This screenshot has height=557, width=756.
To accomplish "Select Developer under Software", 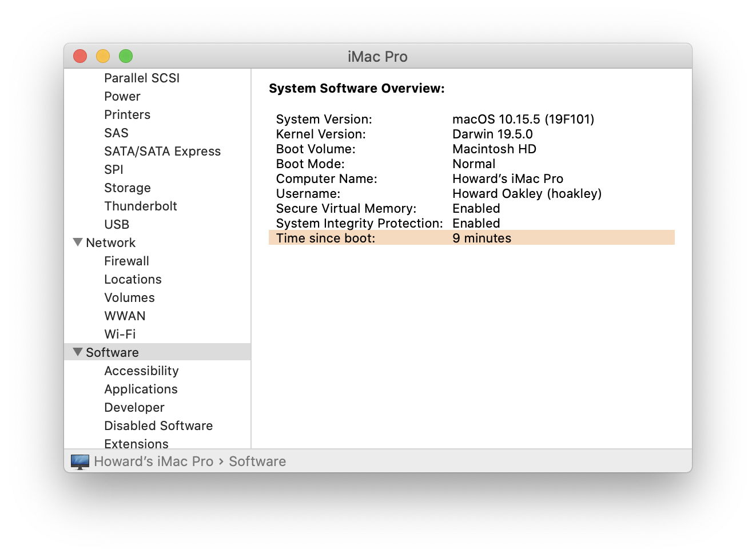I will click(134, 407).
